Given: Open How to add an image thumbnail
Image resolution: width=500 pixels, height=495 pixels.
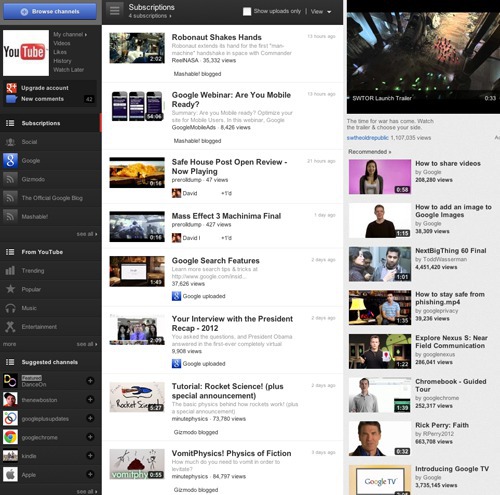Looking at the screenshot, I should (380, 220).
